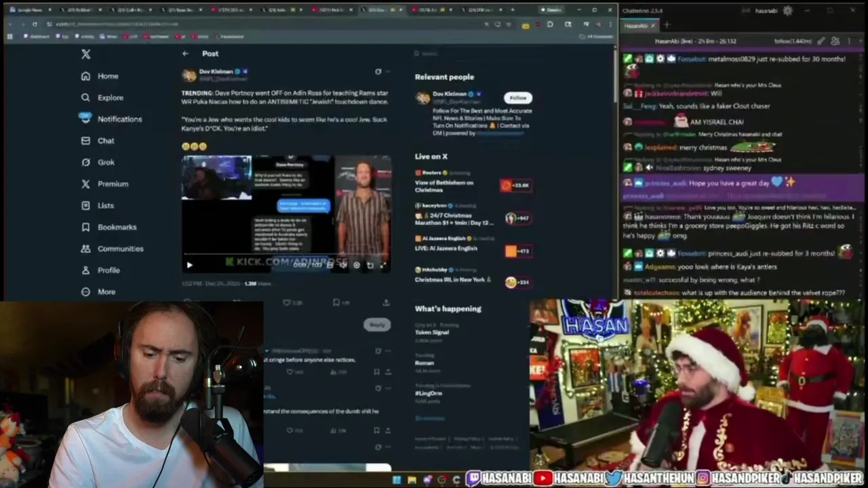
Task: Open the X logo home link
Action: [85, 54]
